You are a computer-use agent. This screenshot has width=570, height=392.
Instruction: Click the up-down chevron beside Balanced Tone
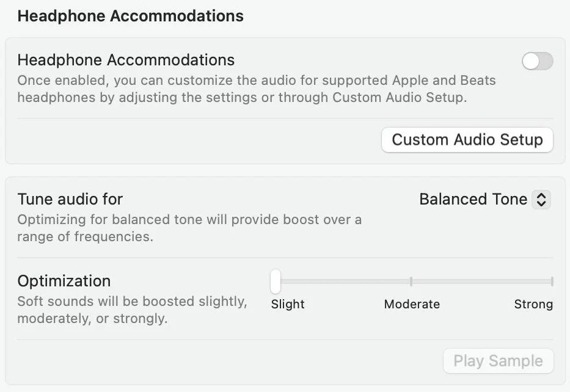click(541, 200)
